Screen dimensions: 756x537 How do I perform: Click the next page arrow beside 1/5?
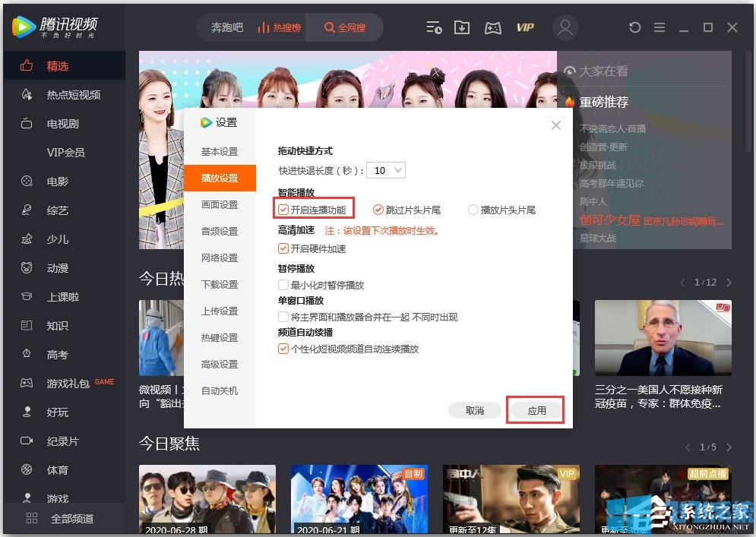tap(728, 447)
